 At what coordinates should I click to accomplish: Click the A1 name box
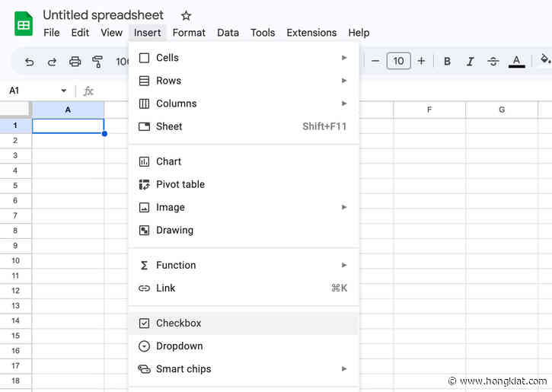click(14, 91)
